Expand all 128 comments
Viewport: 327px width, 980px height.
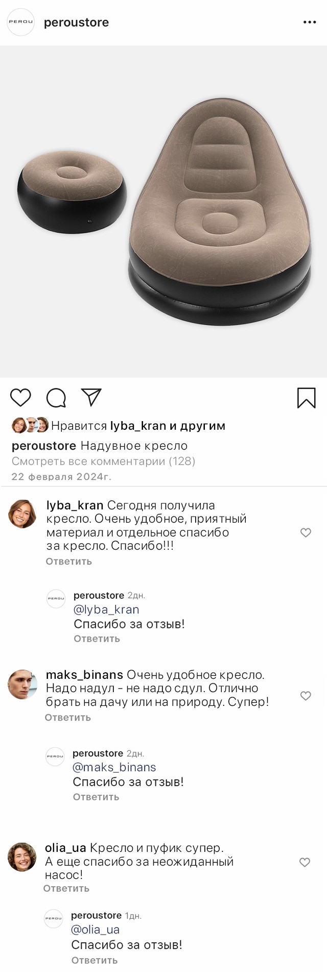click(103, 461)
